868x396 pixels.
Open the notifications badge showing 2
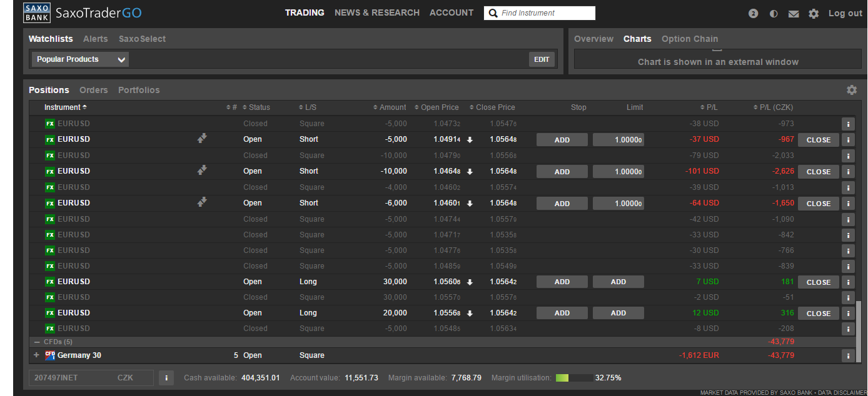753,14
